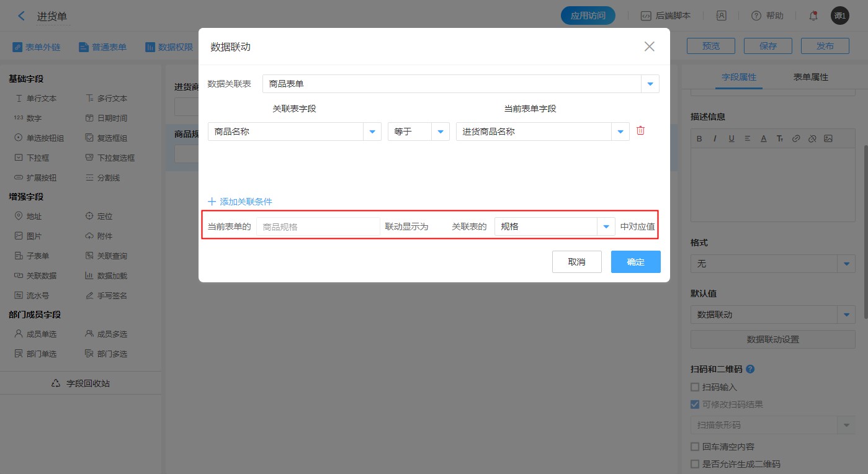Click the 后端脚本 script icon
Viewport: 868px width, 474px height.
pos(646,16)
